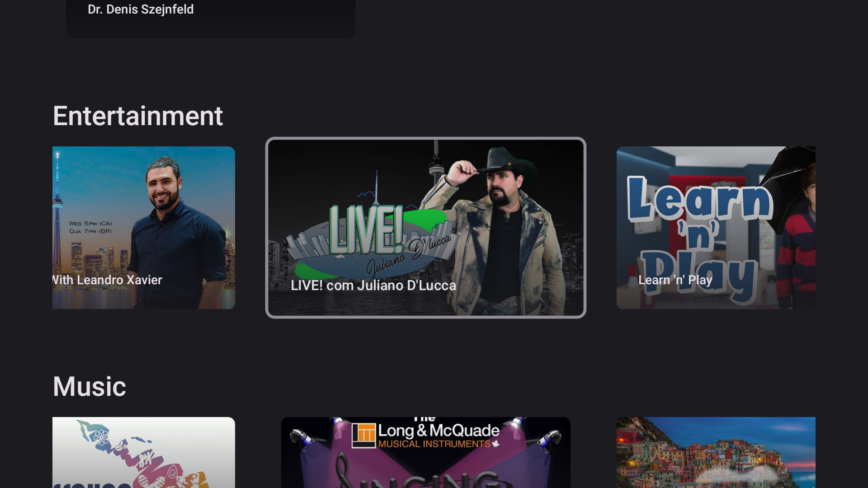Click the Music section heading
The width and height of the screenshot is (868, 488).
coord(89,386)
